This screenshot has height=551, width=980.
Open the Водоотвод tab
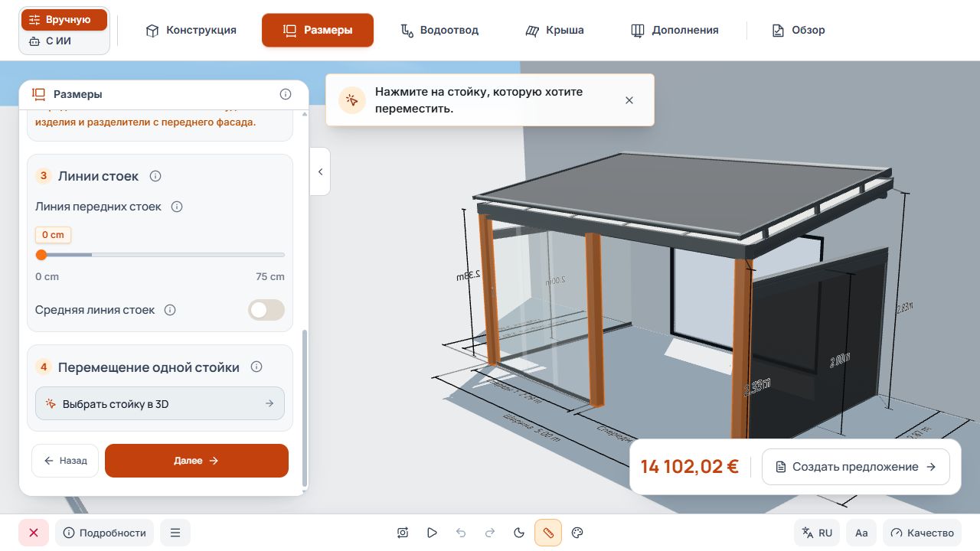(x=439, y=31)
